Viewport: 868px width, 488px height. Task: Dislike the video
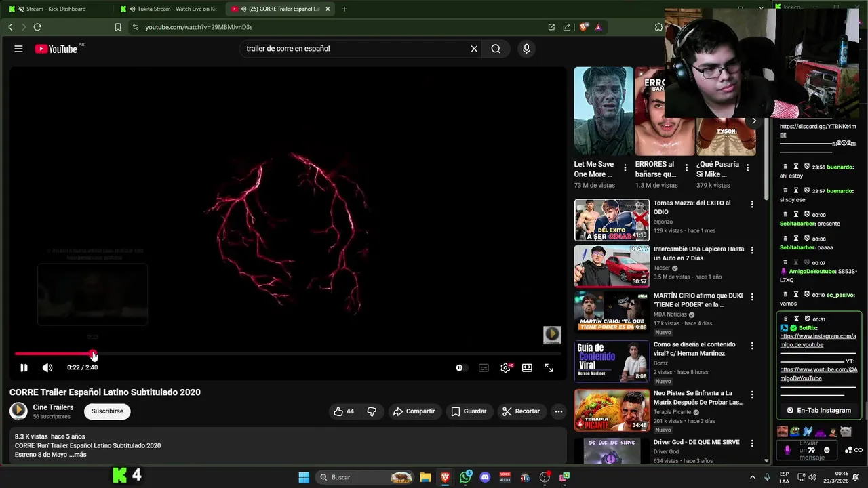click(x=372, y=411)
